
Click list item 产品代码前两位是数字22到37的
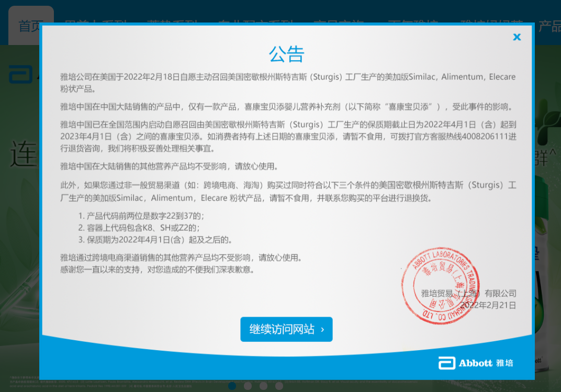coord(141,216)
